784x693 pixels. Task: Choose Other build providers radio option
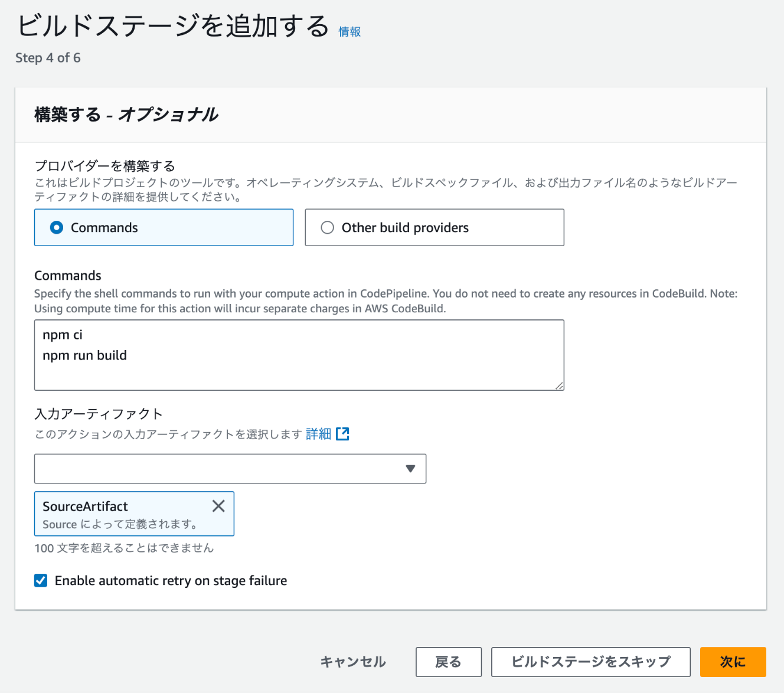(328, 228)
